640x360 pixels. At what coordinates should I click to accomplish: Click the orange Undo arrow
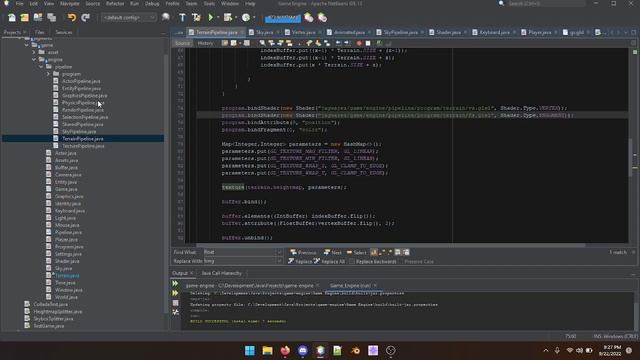[x=72, y=18]
